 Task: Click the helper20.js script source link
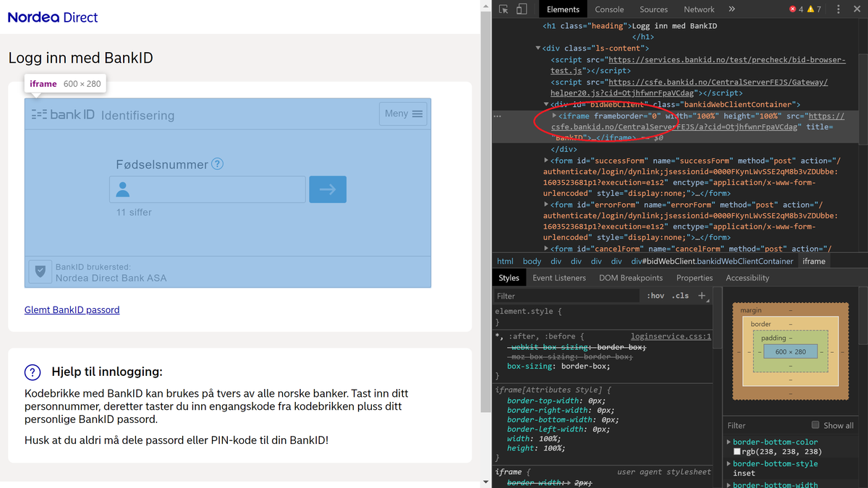point(689,87)
